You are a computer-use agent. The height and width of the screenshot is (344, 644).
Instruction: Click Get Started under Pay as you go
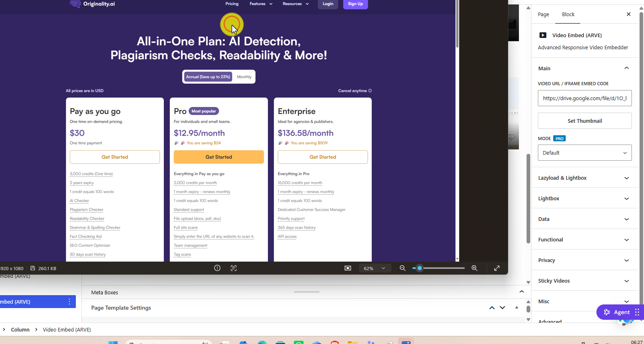tap(115, 157)
